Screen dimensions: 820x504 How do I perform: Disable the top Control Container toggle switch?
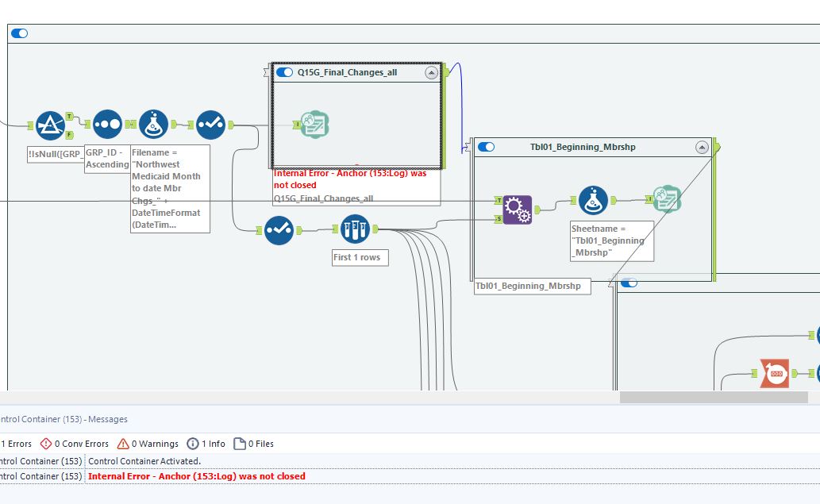coord(18,33)
